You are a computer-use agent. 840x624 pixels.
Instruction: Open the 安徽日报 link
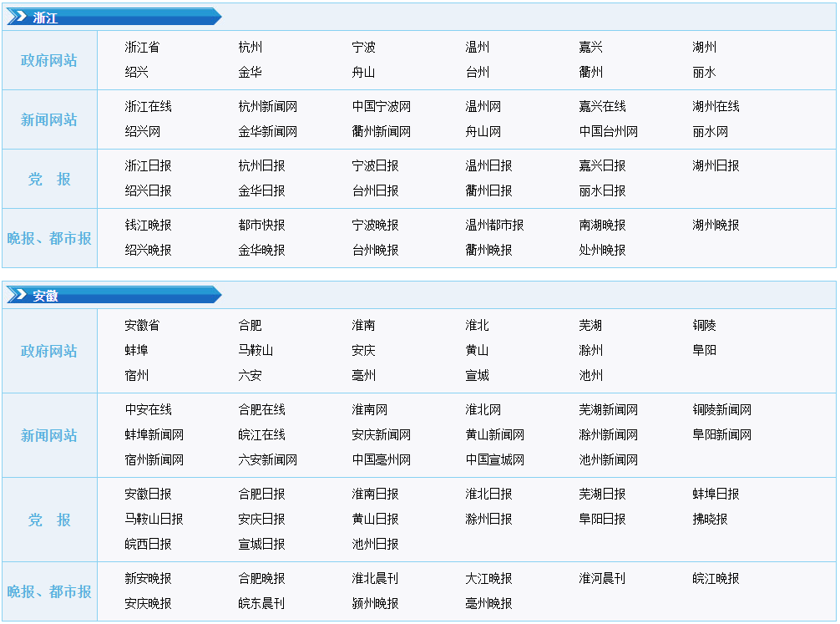[x=148, y=495]
